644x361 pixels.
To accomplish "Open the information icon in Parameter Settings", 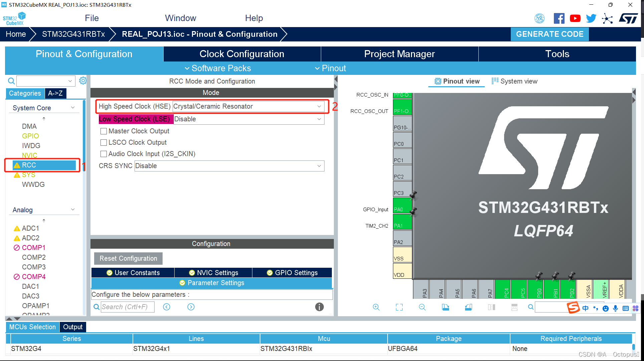I will tap(319, 307).
